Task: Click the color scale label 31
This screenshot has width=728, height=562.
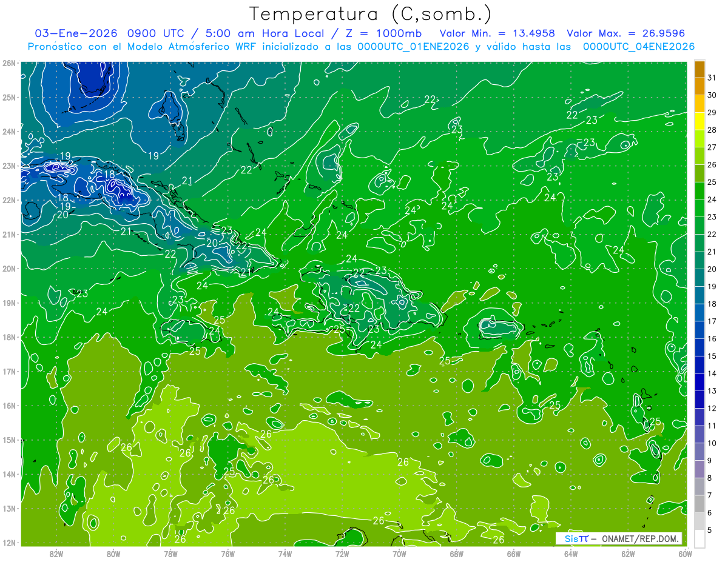Action: point(712,77)
